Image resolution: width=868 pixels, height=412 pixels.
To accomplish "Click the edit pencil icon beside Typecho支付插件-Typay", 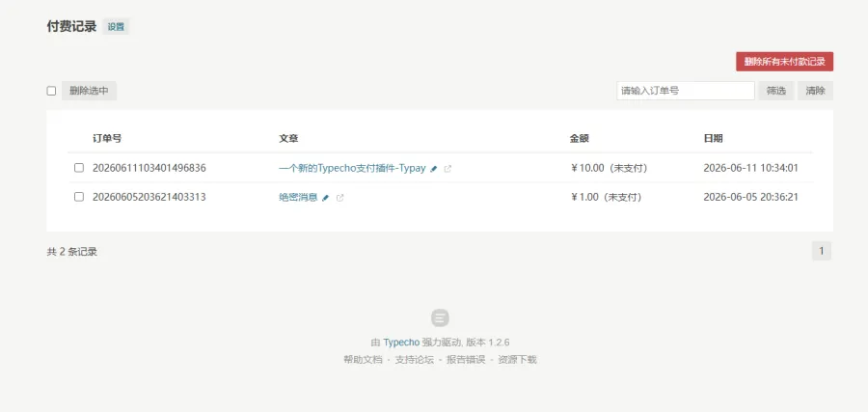I will (x=434, y=169).
